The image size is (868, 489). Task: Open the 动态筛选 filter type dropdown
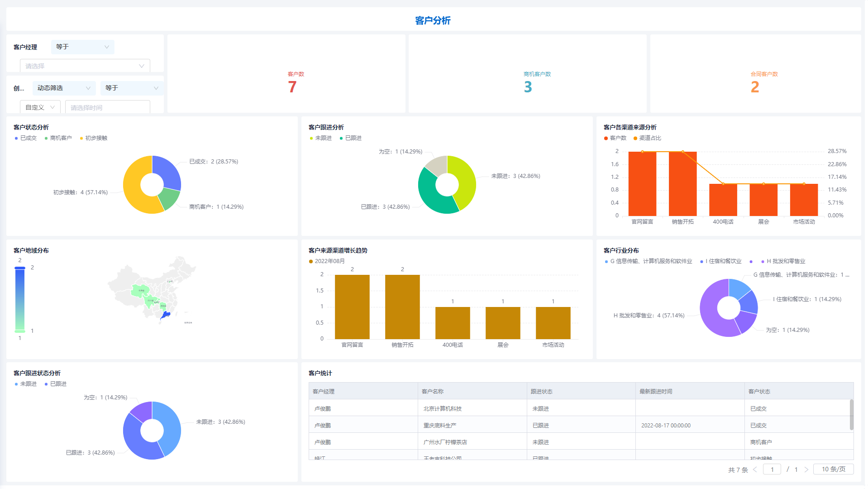tap(64, 88)
